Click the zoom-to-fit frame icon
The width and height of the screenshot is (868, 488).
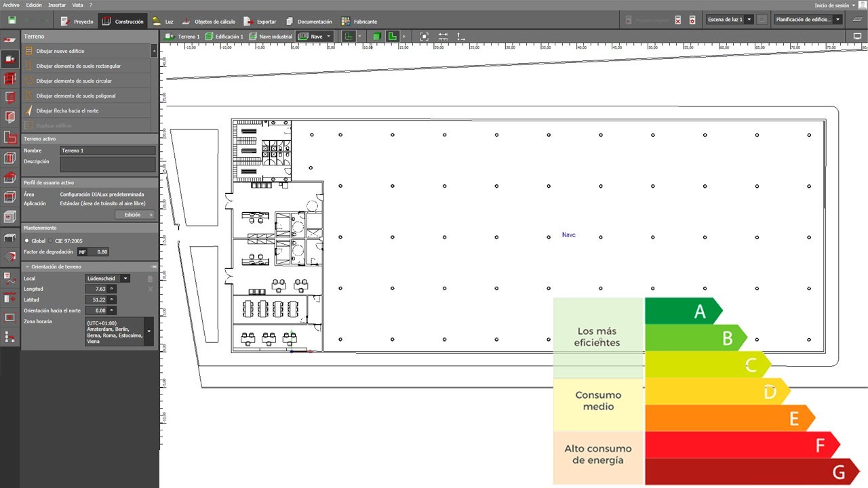(x=425, y=36)
